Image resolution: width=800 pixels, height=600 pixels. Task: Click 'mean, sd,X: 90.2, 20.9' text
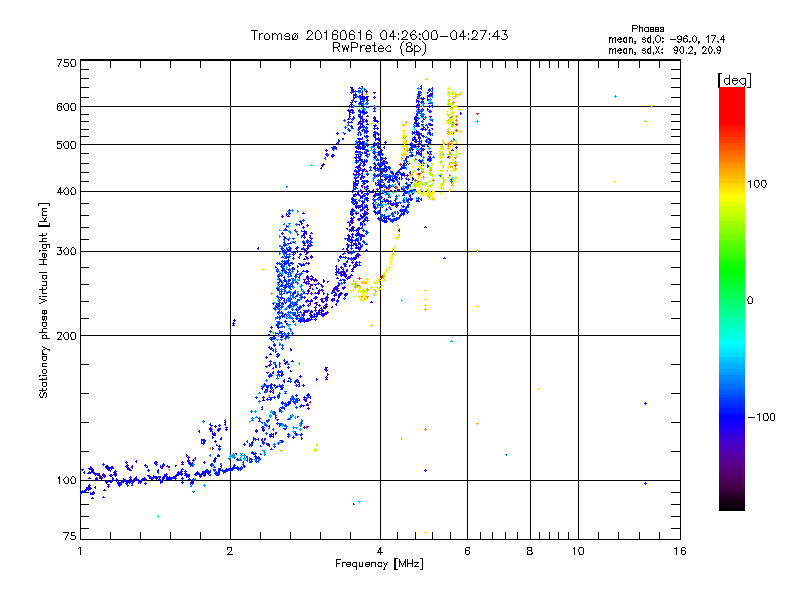664,50
